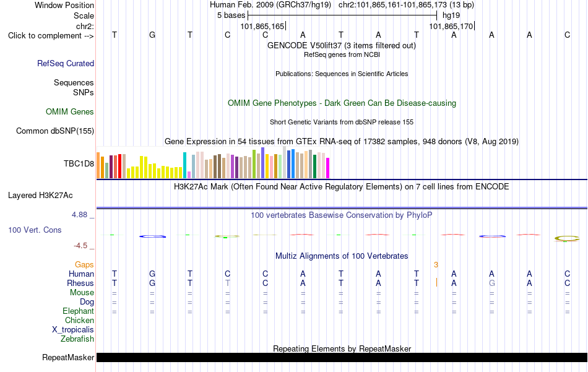The image size is (588, 372).
Task: Click the 101,865,170 position marker
Action: 452,26
